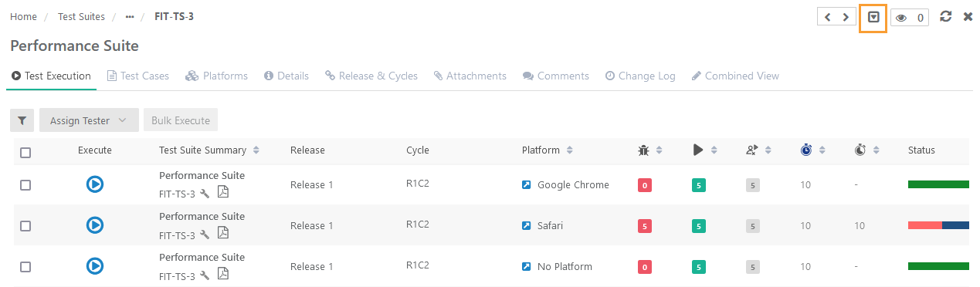Click the green 5 badge in Safari row
The image size is (980, 287).
pyautogui.click(x=699, y=226)
